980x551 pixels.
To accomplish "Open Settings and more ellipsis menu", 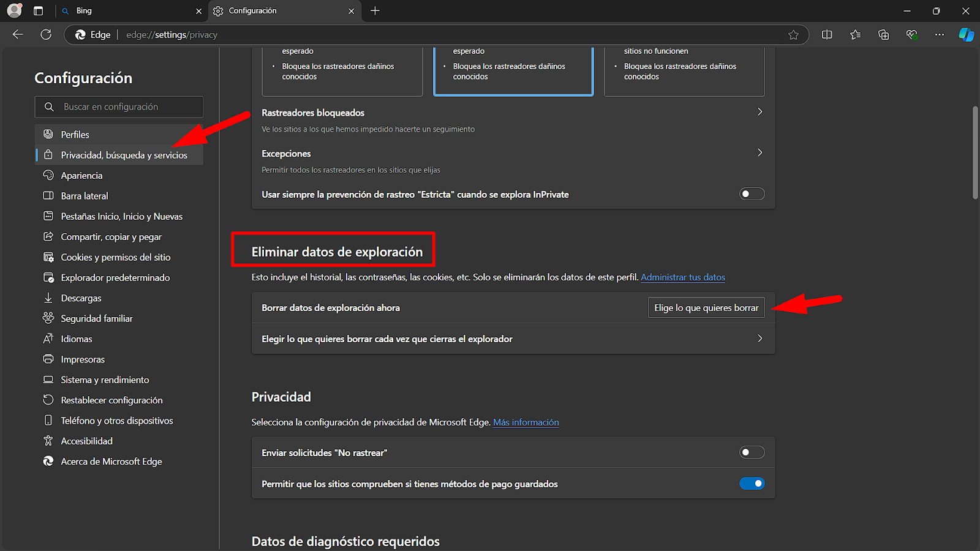I will pos(939,35).
